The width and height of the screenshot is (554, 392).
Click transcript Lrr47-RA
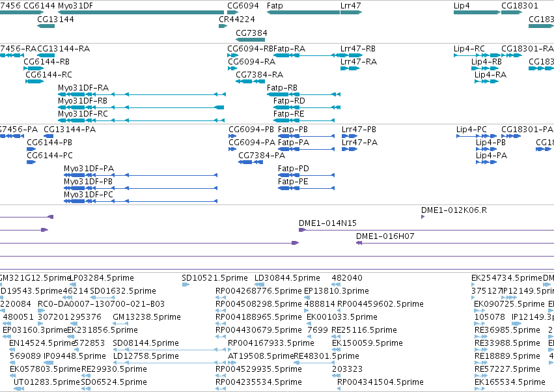(350, 68)
